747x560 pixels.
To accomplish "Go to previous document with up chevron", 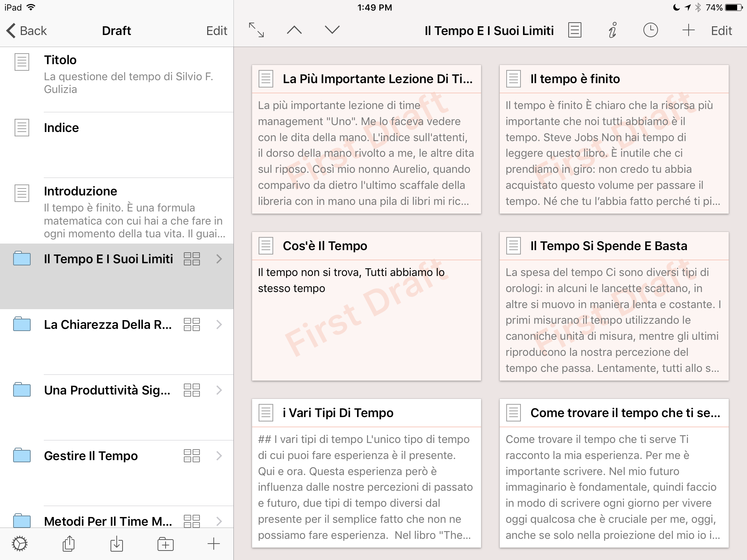I will pos(294,30).
